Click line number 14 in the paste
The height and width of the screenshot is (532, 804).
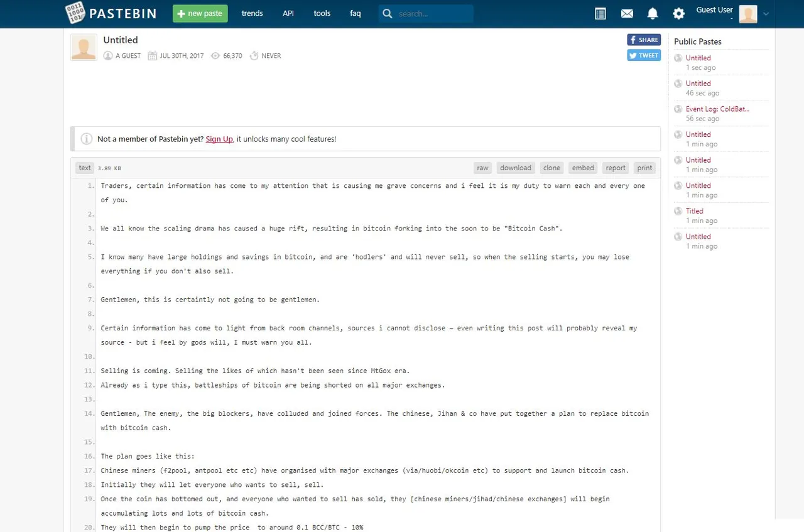tap(89, 413)
